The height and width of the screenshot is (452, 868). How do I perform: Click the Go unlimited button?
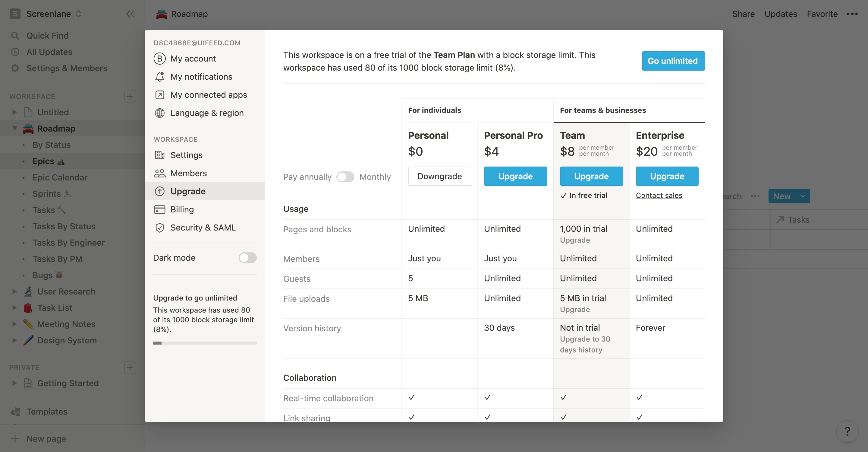point(673,60)
